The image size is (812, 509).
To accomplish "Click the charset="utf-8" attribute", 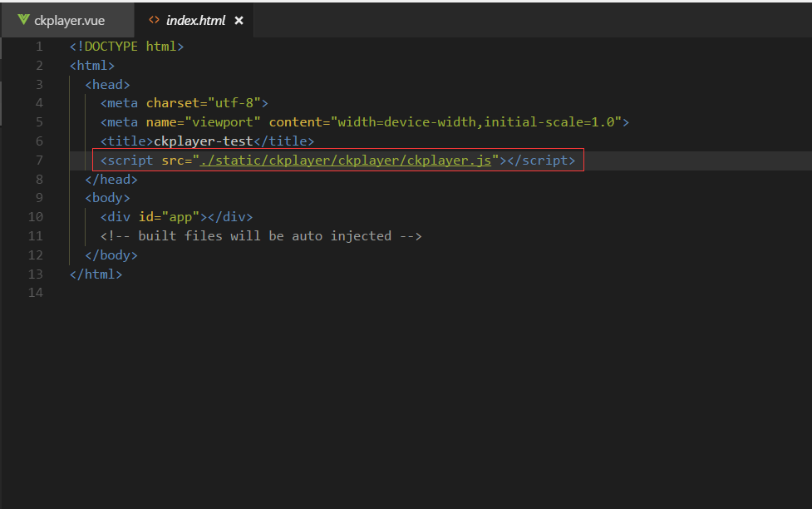I will 203,103.
